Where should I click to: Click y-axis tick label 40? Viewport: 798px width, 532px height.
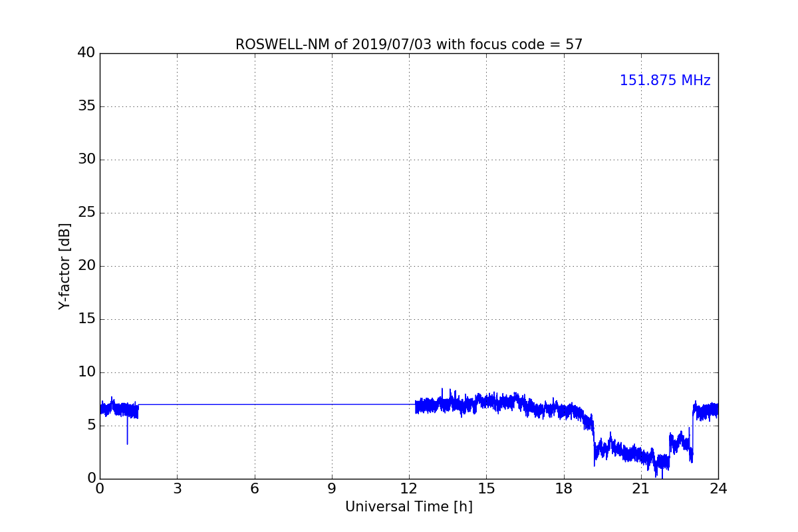coord(86,53)
